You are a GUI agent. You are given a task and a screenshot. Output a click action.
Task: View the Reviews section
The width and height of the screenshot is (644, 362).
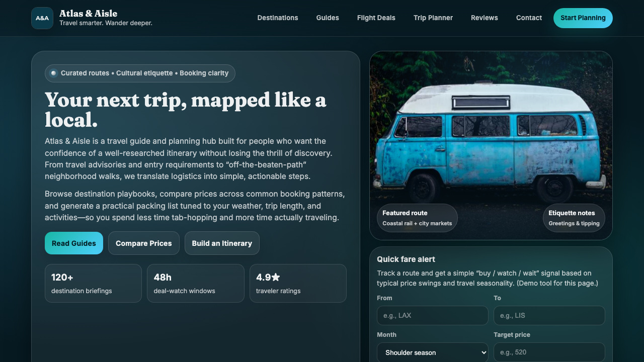click(484, 18)
